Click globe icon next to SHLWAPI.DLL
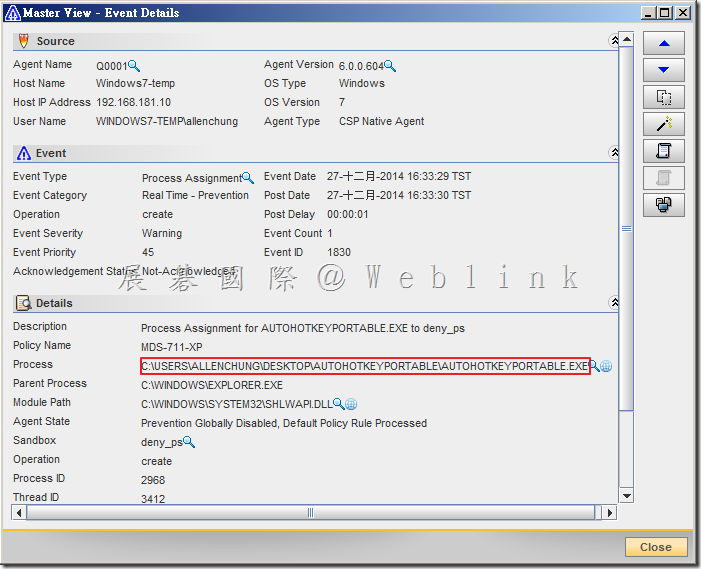The height and width of the screenshot is (569, 701). click(x=351, y=404)
